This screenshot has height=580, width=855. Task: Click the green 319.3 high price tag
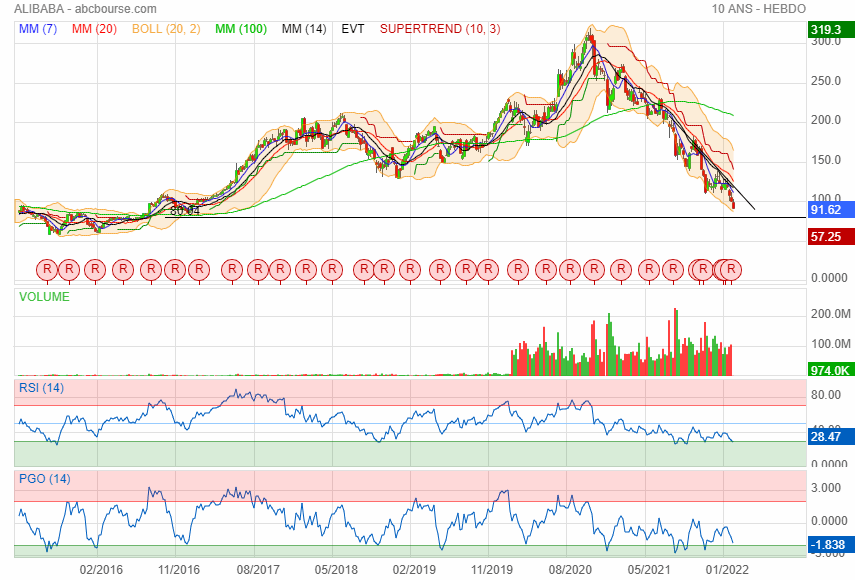(831, 29)
